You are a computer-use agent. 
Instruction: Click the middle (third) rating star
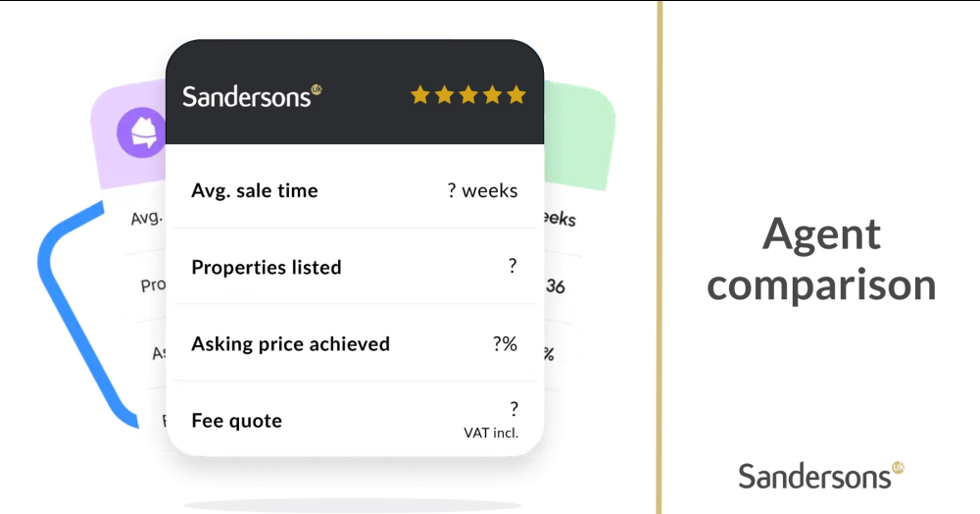pyautogui.click(x=468, y=95)
